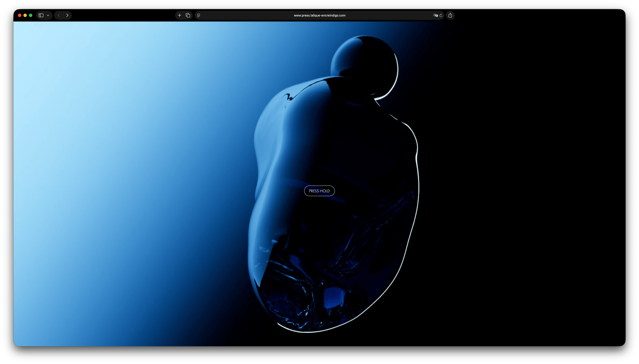The width and height of the screenshot is (639, 364).
Task: Go forward to the next page
Action: [67, 15]
